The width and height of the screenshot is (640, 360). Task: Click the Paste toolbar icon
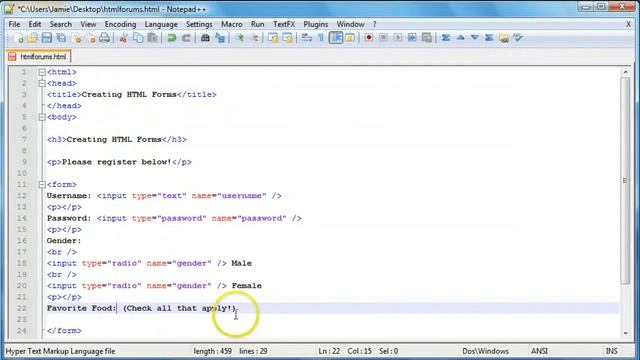pyautogui.click(x=153, y=38)
